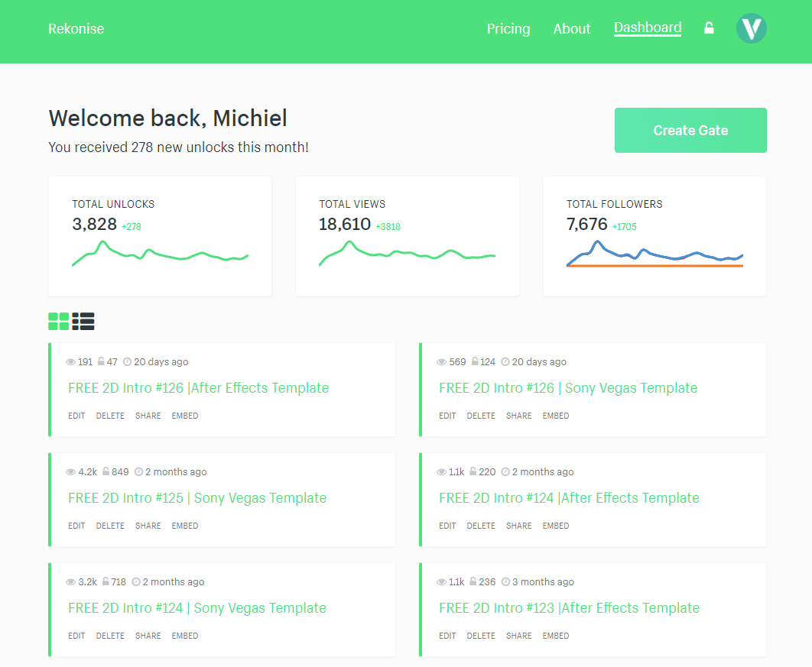Screen dimensions: 812x667
Task: Switch to list view layout
Action: point(83,322)
